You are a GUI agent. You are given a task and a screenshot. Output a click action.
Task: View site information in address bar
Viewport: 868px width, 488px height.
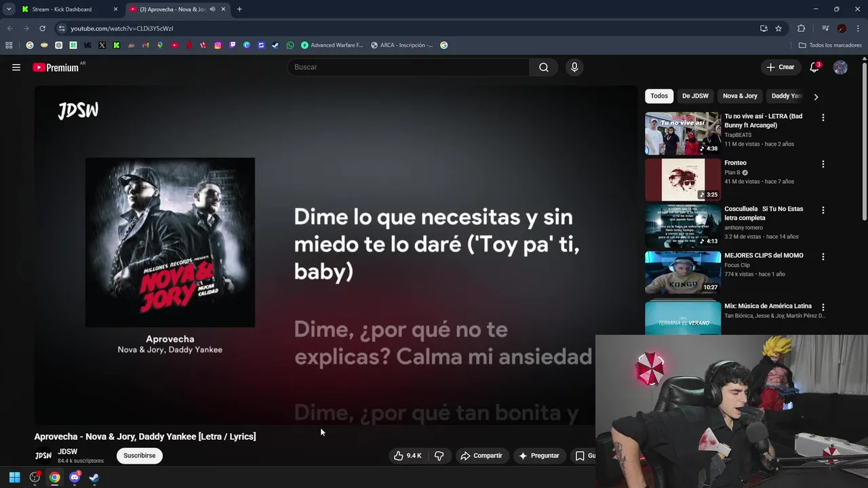62,28
